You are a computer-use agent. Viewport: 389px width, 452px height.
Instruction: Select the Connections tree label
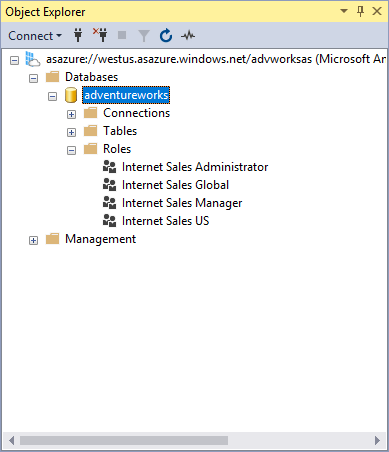[x=136, y=113]
